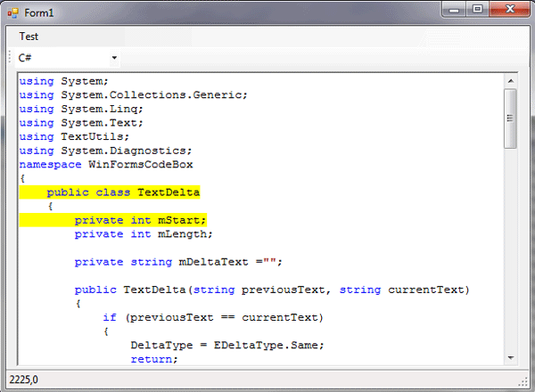Click the window resize grip in the status bar
Screen dimensions: 535x392
[x=523, y=382]
